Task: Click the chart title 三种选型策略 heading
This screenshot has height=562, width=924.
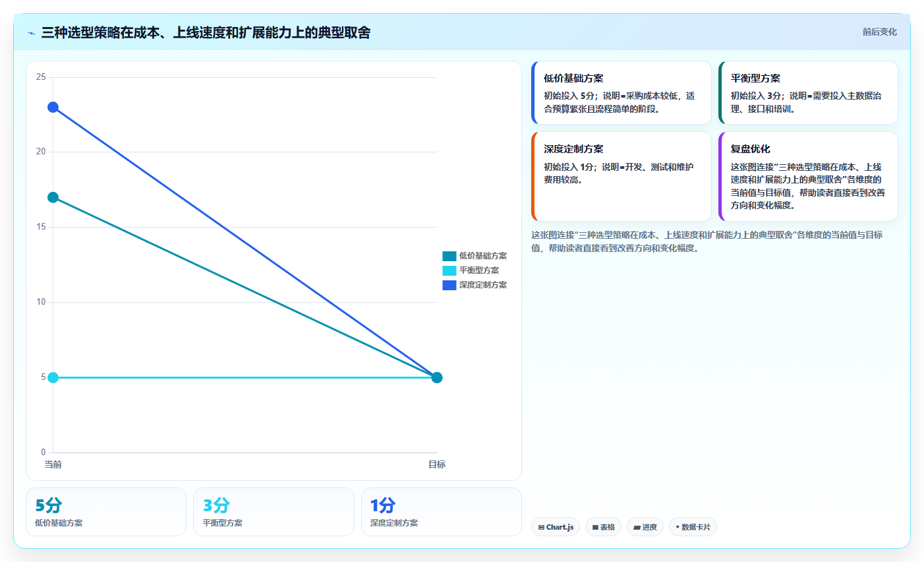Action: point(206,32)
